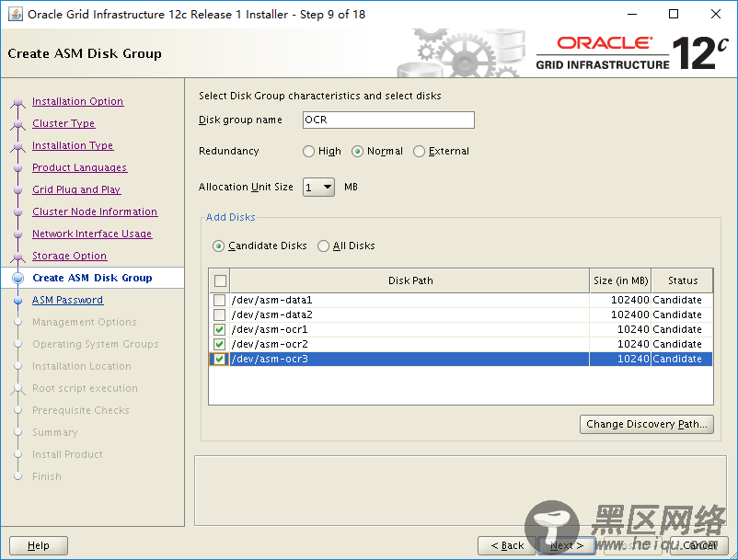Click the Java installer title bar icon
This screenshot has width=738, height=560.
pos(15,14)
